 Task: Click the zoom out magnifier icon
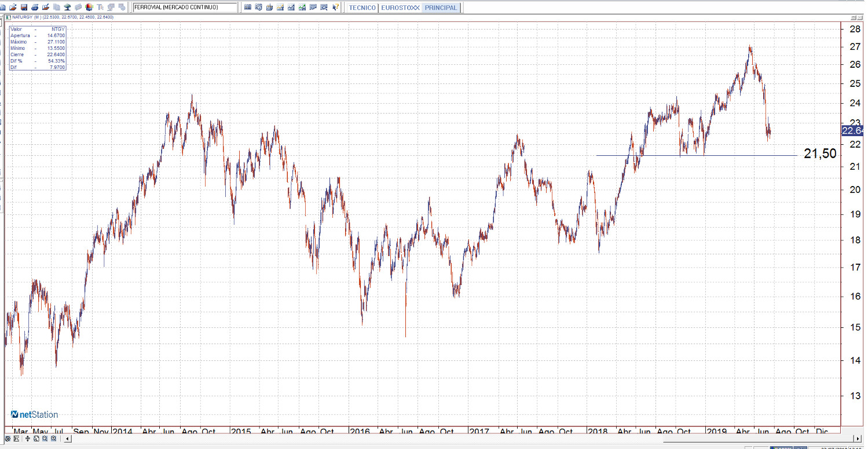click(45, 439)
